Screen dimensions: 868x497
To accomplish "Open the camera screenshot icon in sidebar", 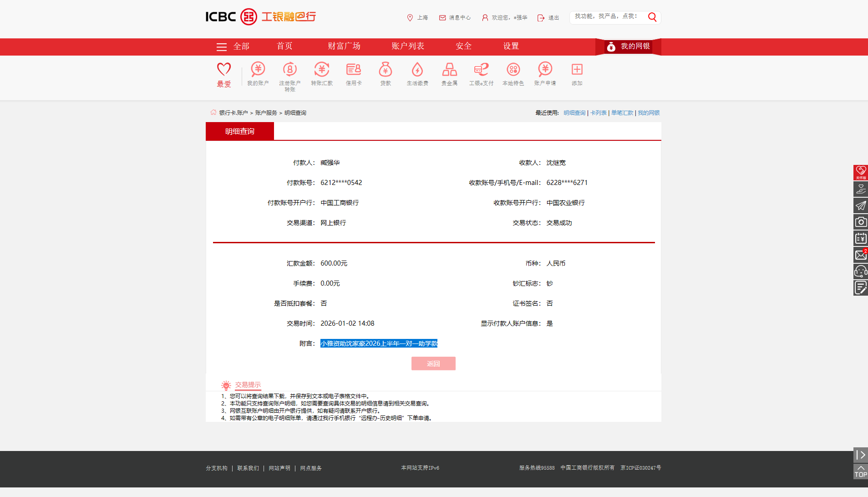I will point(860,222).
